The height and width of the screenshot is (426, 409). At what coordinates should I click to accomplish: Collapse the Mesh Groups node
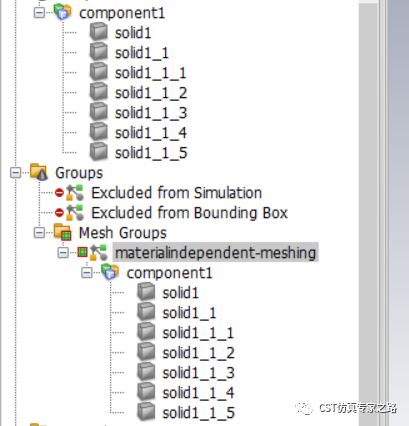[x=39, y=233]
